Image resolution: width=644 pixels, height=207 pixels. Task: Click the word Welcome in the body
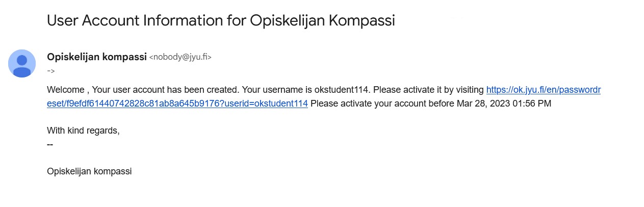(x=65, y=90)
